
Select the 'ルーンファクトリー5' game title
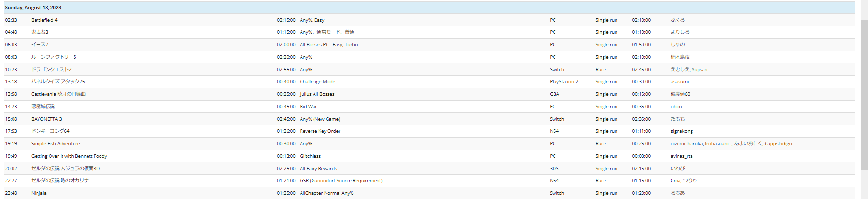[53, 57]
